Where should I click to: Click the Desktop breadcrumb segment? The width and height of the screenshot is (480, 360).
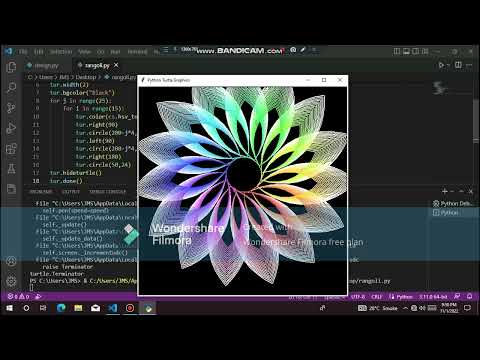tap(85, 77)
